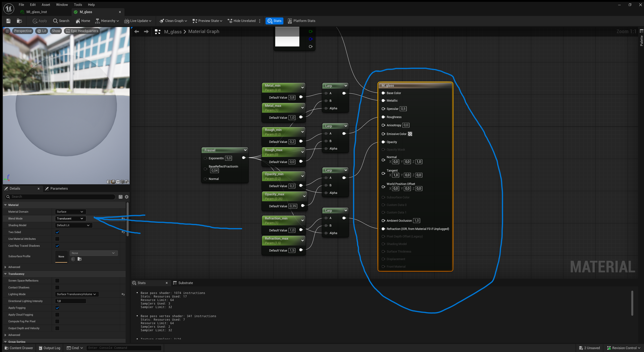
Task: Open the Details settings gear icon
Action: (127, 197)
